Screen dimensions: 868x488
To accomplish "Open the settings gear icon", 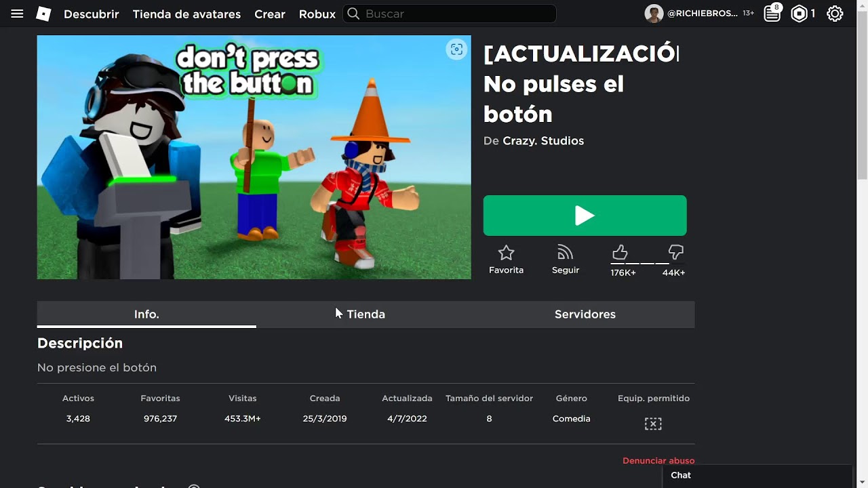I will click(x=835, y=14).
